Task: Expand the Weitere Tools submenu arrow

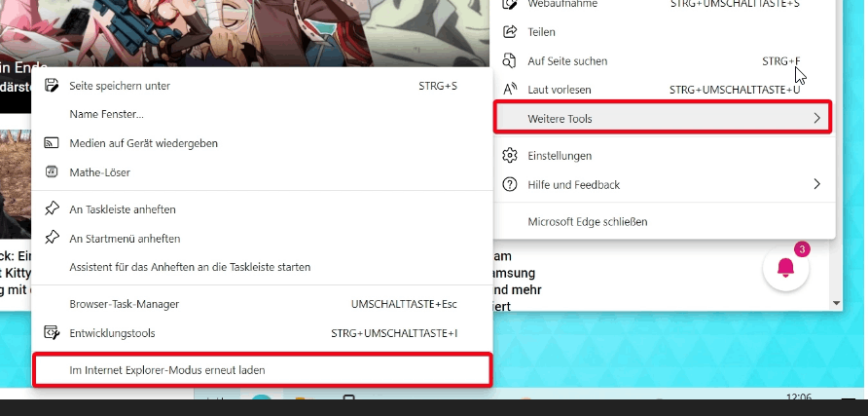Action: tap(817, 118)
